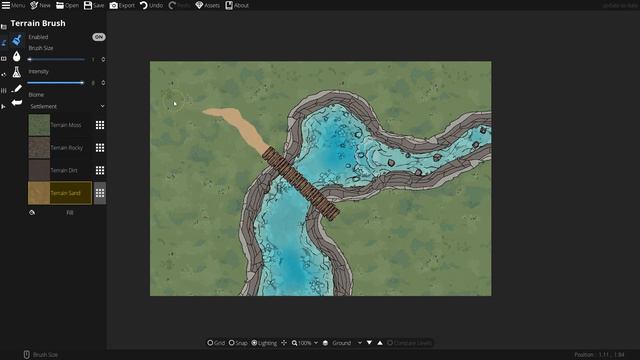Step the Brush Size value spinner
Viewport: 640px width, 360px height.
pyautogui.click(x=103, y=59)
